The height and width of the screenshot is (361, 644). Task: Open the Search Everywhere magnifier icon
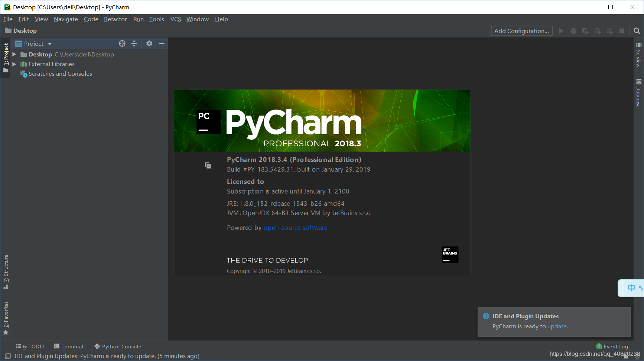(637, 31)
